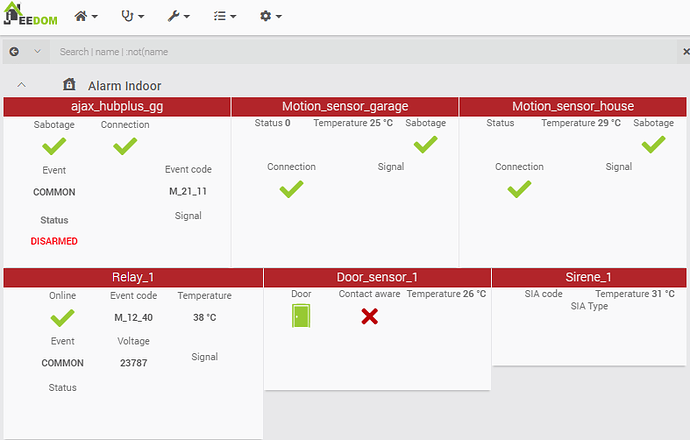Click Motion_sensor_house Connection check icon

point(519,189)
